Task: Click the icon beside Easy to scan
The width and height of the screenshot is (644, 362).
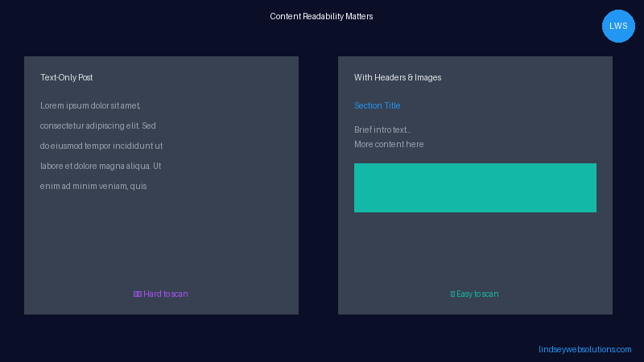Action: (x=452, y=294)
